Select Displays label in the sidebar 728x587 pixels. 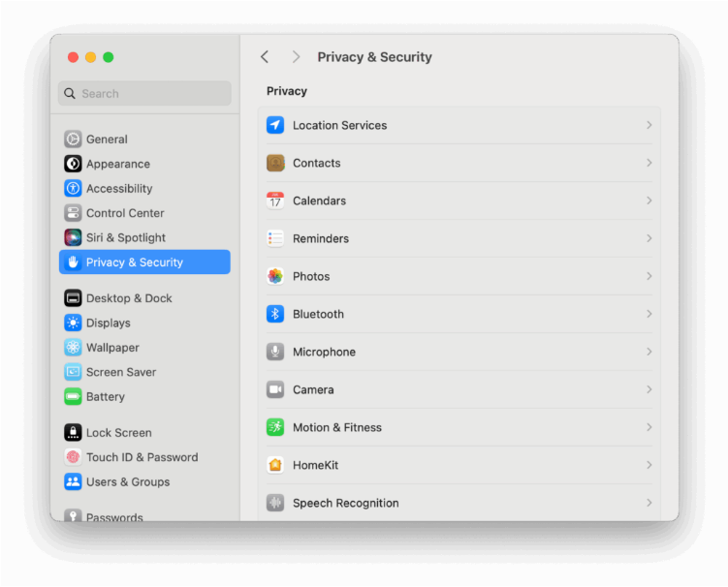109,323
